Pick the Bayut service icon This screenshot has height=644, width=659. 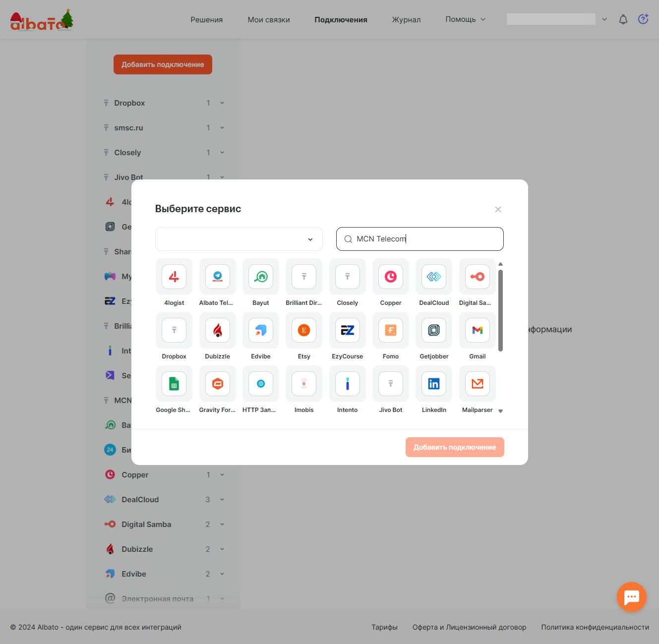click(261, 277)
